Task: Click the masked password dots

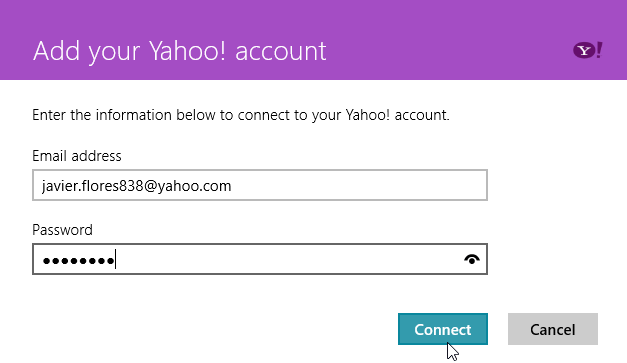Action: click(x=78, y=261)
